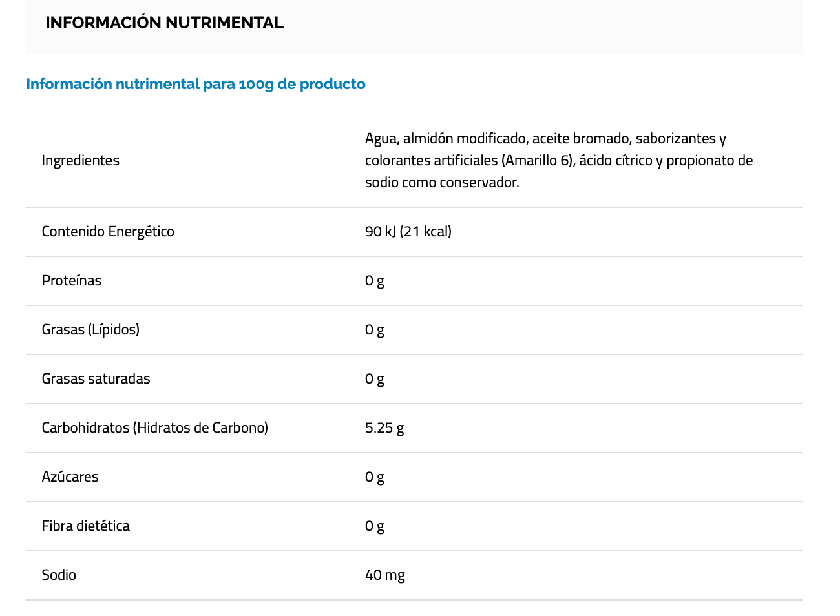Click the 0 g value for Azúcares
Screen dimensions: 840x616
click(x=375, y=477)
